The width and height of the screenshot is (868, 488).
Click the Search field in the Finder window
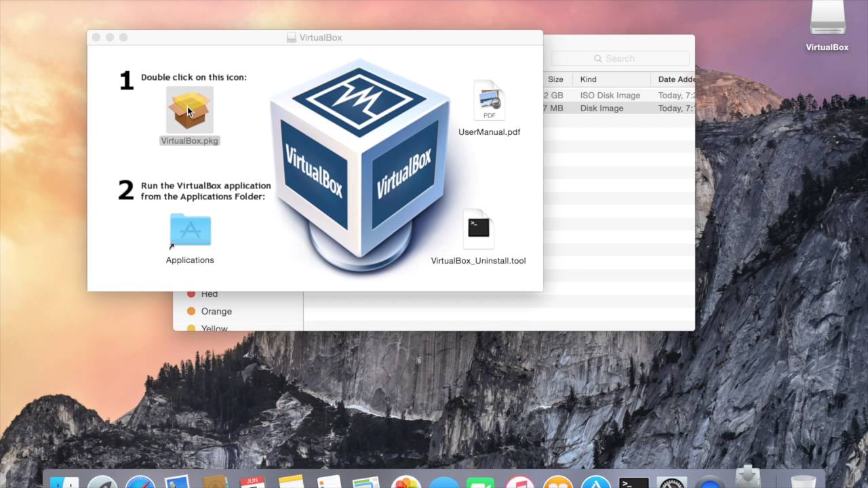620,59
